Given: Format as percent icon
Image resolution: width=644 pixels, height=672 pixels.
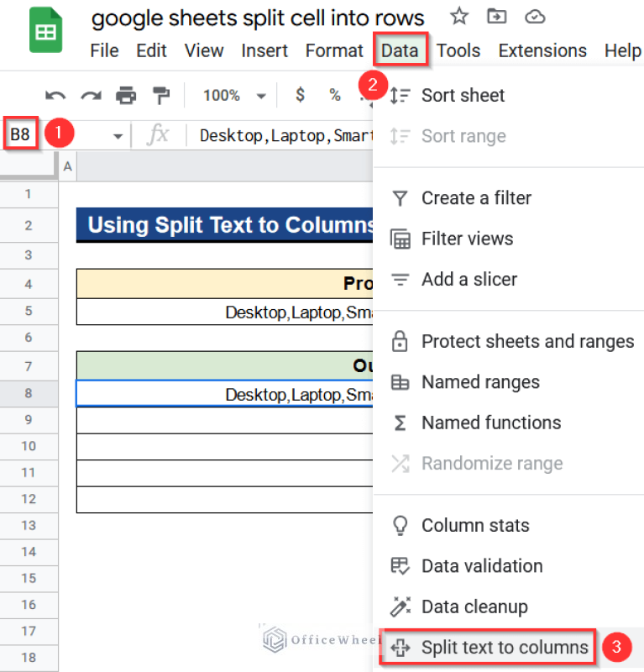Looking at the screenshot, I should click(335, 96).
